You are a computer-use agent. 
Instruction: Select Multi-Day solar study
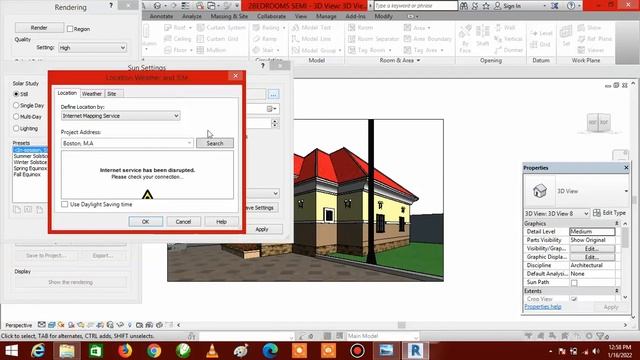click(16, 117)
